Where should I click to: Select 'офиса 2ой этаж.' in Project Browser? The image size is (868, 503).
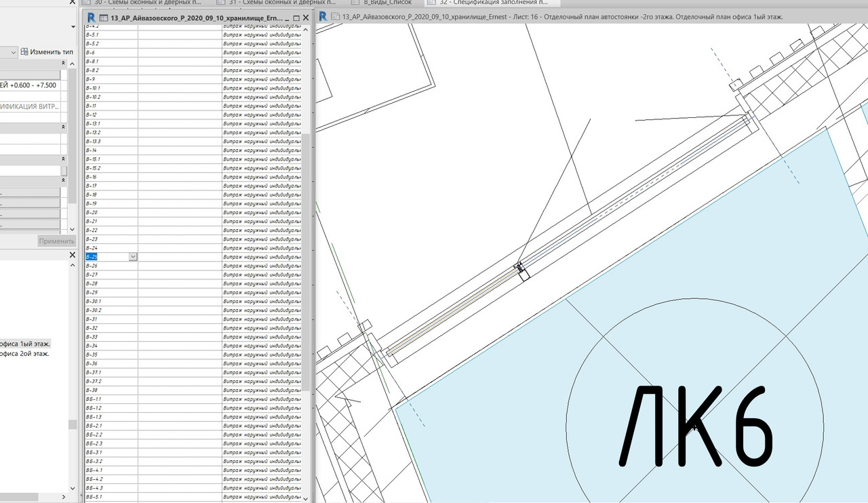point(26,353)
